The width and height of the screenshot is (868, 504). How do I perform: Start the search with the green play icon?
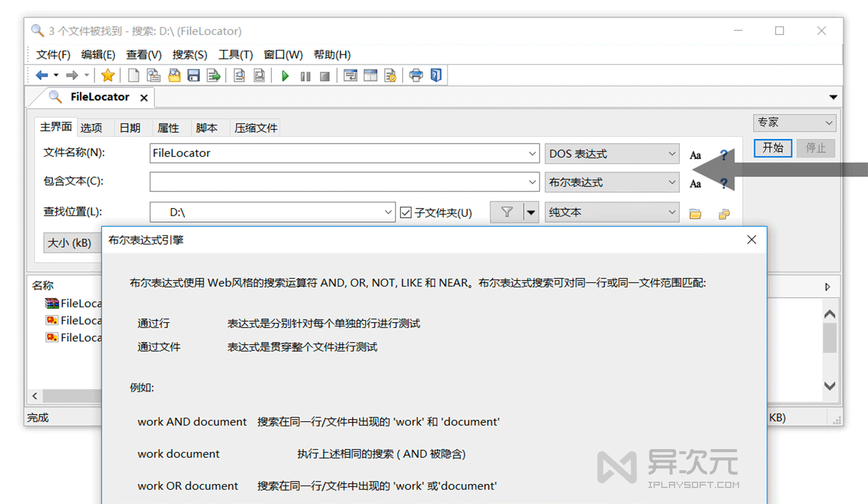(285, 75)
